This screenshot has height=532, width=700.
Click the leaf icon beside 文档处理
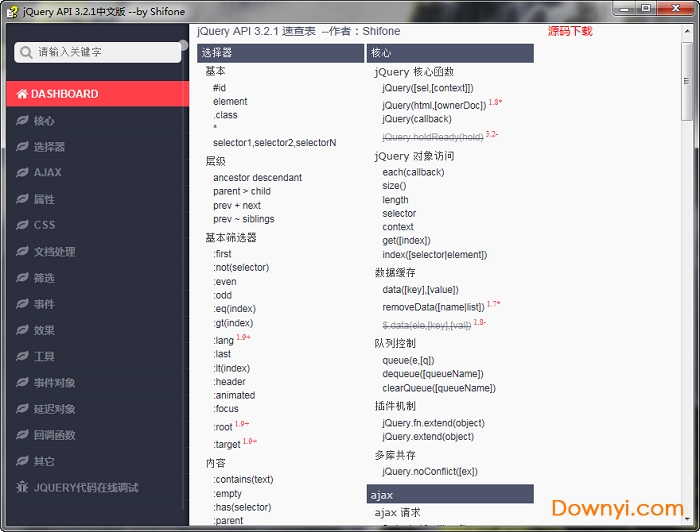(22, 251)
